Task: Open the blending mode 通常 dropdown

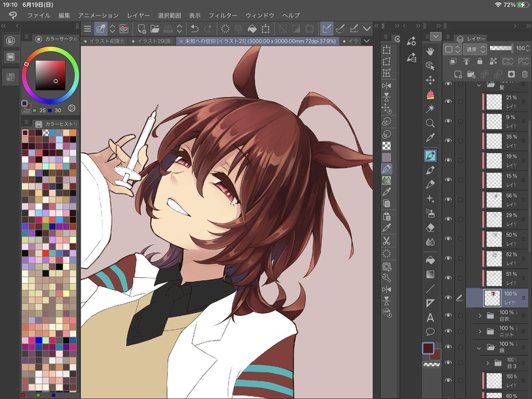Action: click(x=475, y=49)
